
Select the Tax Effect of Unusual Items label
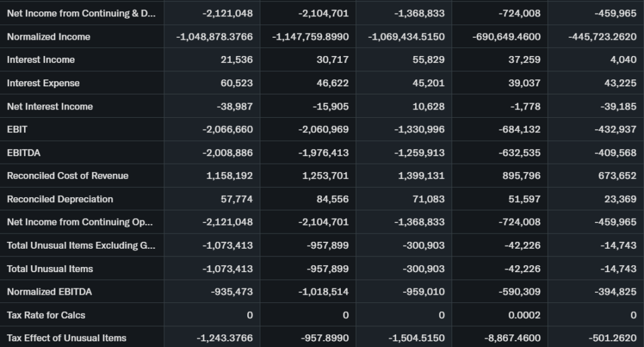[x=67, y=338]
